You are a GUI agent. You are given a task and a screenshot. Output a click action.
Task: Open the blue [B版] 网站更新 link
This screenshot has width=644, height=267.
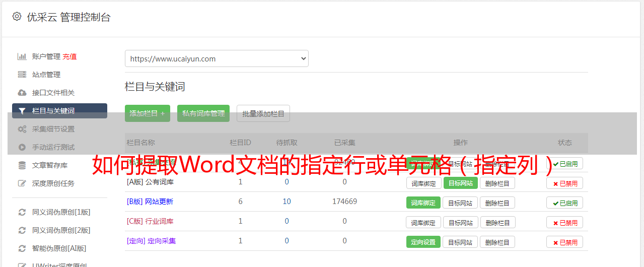(150, 202)
